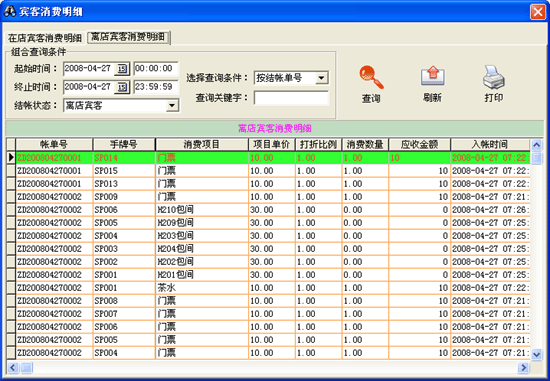The width and height of the screenshot is (550, 381).
Task: Click horizontal scrollbar left arrow
Action: pos(13,368)
